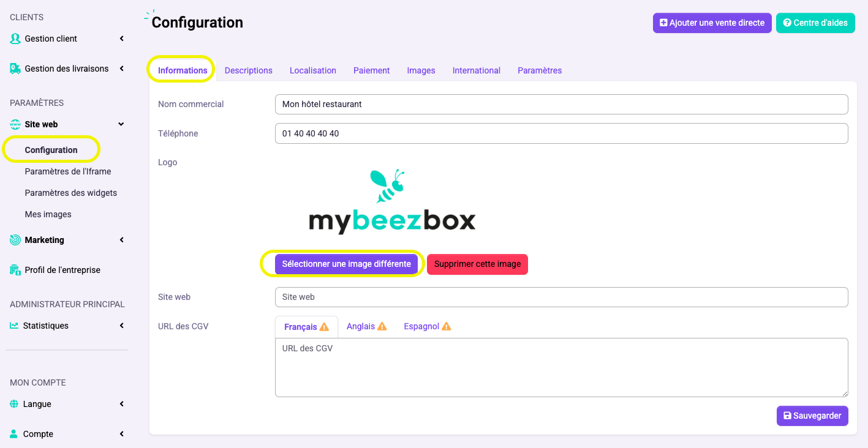This screenshot has width=868, height=448.
Task: Switch to the Descriptions tab
Action: [x=249, y=70]
